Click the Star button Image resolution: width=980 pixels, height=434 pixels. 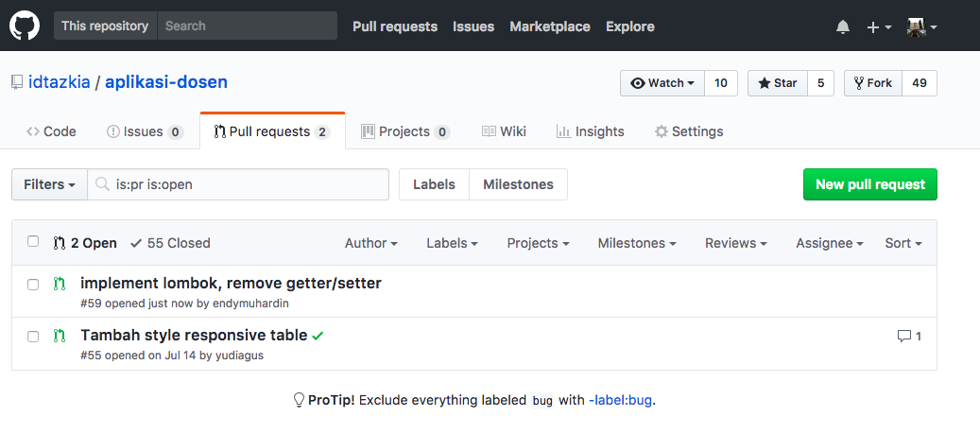pyautogui.click(x=778, y=83)
